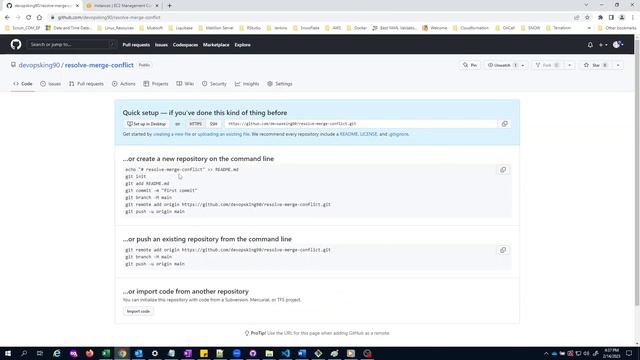Open the Wiki tab
This screenshot has height=360, width=640.
point(185,84)
